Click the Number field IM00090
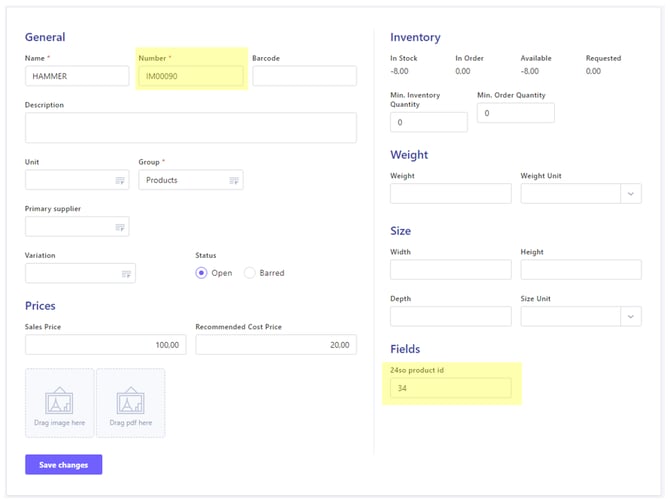670x502 pixels. (x=191, y=76)
